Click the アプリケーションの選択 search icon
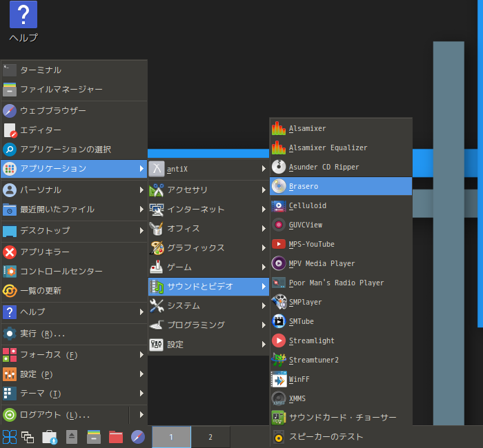The image size is (483, 448). tap(10, 150)
